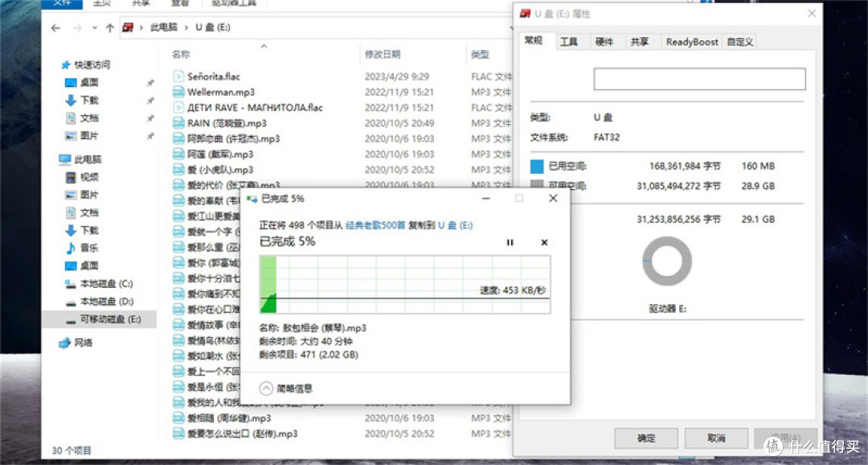Select the file Wellerman.mp3
Image resolution: width=868 pixels, height=465 pixels.
pos(221,92)
